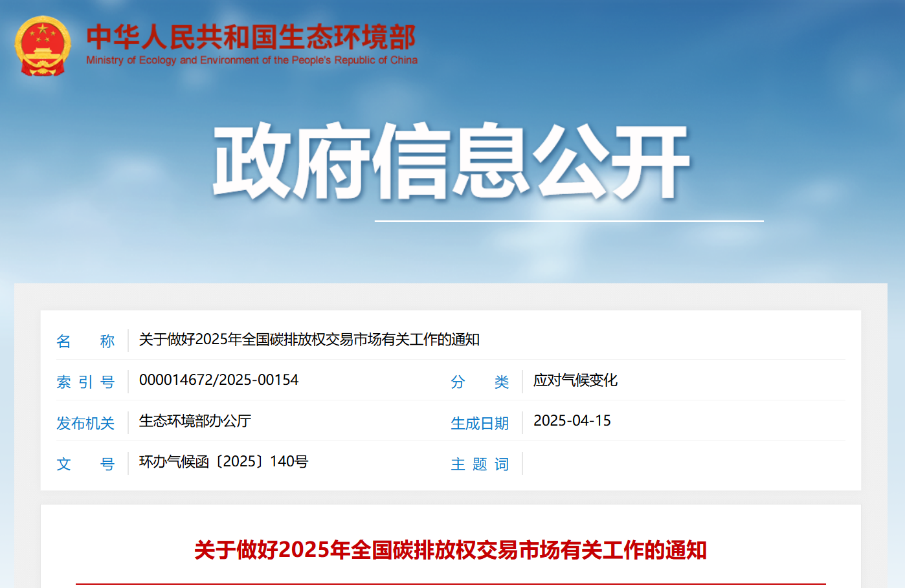Select the 生成日期 field label
This screenshot has height=588, width=905.
[x=480, y=423]
